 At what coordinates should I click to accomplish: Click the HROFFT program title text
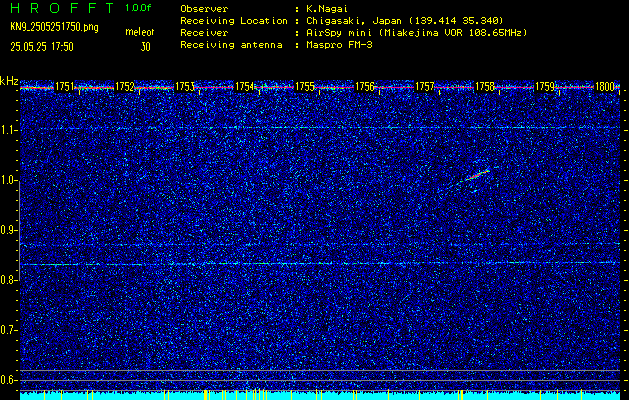[62, 8]
